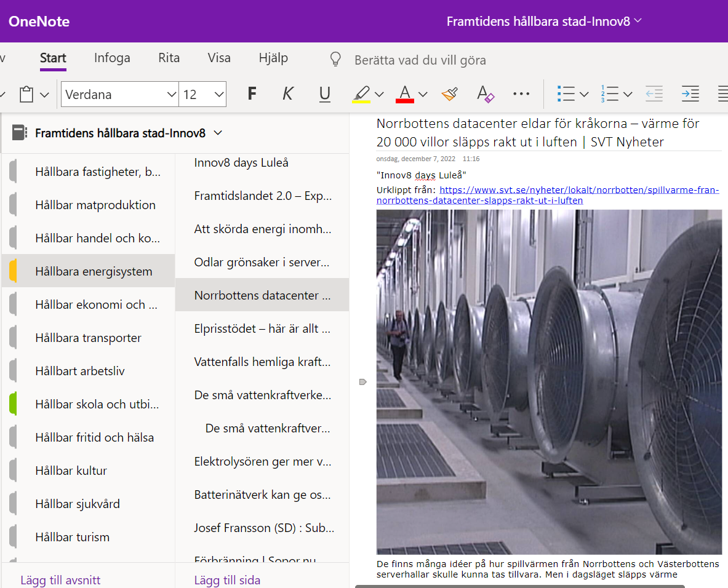Viewport: 728px width, 588px height.
Task: Open section Hållbart arbetsliv
Action: 88,371
